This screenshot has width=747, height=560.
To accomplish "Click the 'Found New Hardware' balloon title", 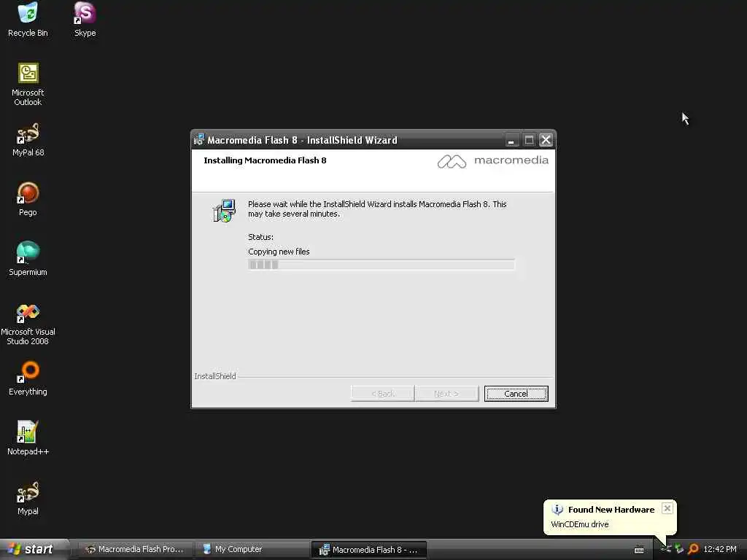I will click(611, 510).
